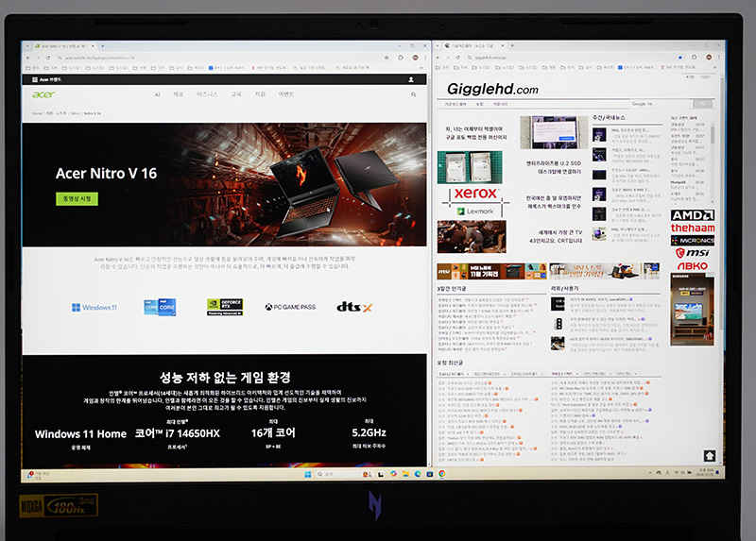The width and height of the screenshot is (756, 541).
Task: Open left browser three-dot menu
Action: (425, 58)
